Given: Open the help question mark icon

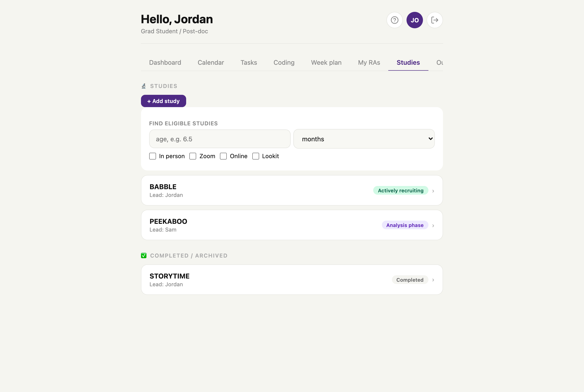Looking at the screenshot, I should (x=394, y=20).
